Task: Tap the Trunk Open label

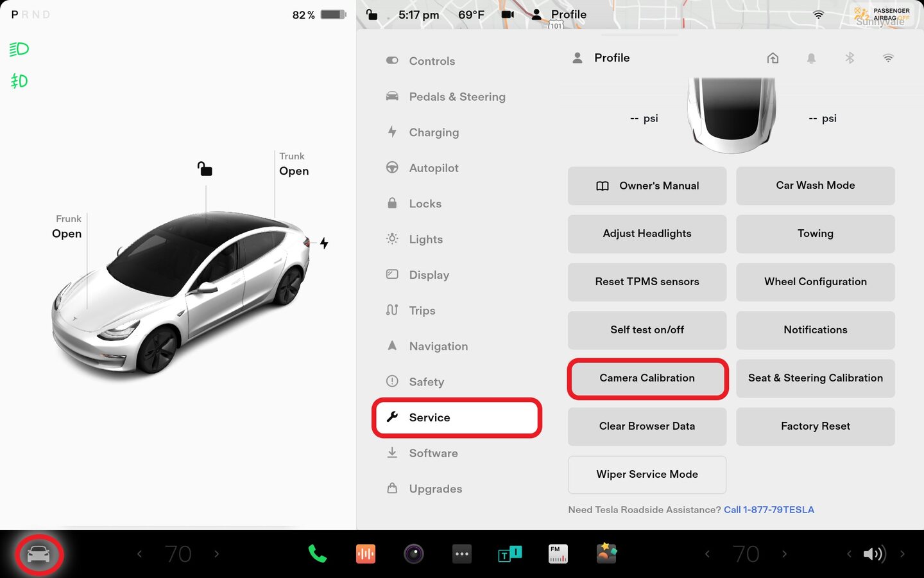Action: [x=294, y=164]
